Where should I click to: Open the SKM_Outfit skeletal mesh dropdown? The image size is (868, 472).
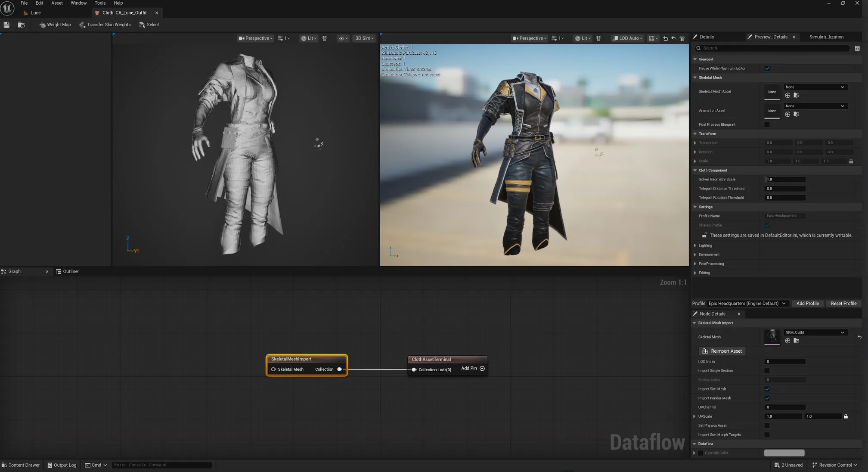point(815,332)
